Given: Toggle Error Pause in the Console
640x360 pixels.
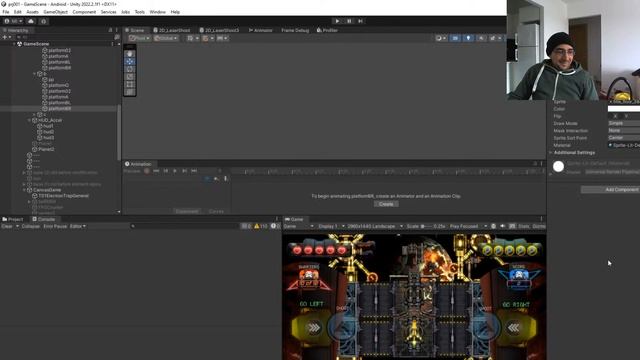Looking at the screenshot, I should click(x=55, y=226).
